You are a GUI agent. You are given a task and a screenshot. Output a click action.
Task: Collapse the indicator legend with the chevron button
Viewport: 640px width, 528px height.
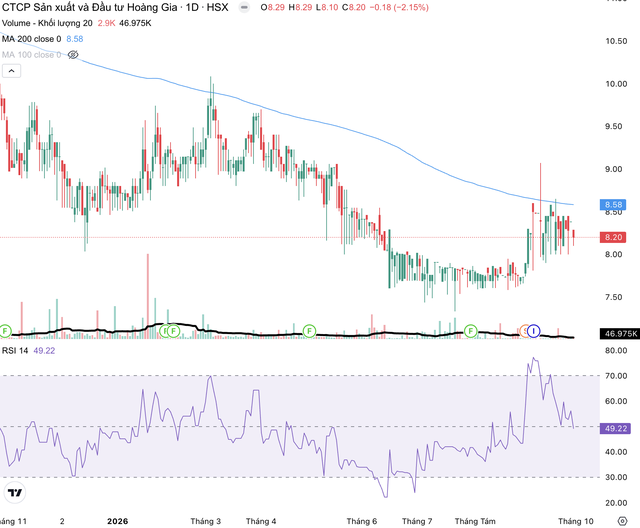[x=11, y=71]
